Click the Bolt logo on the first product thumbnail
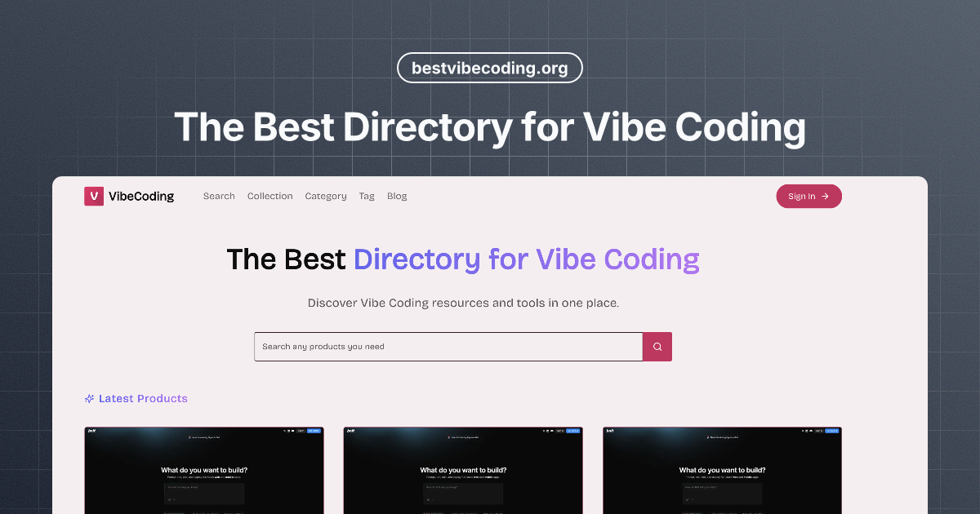Viewport: 980px width, 514px height. 91,430
